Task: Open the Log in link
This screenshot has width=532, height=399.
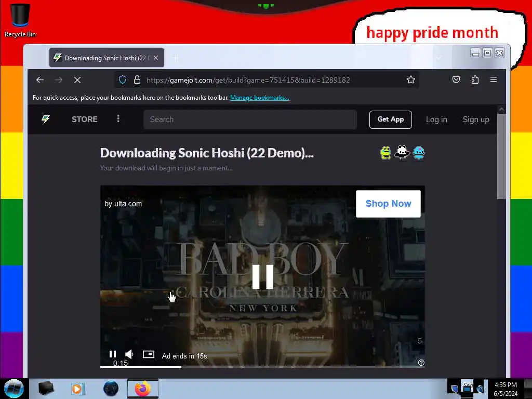Action: pyautogui.click(x=436, y=119)
